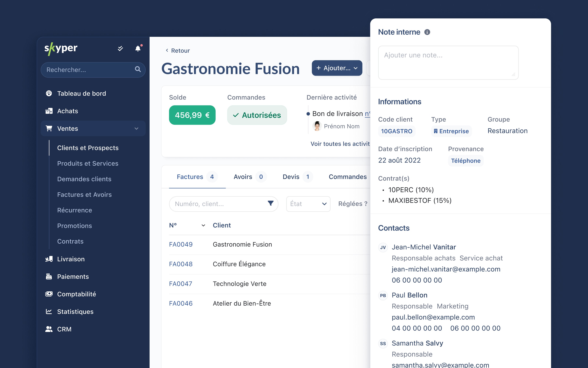588x368 pixels.
Task: Open invoice FA0047
Action: click(x=180, y=284)
